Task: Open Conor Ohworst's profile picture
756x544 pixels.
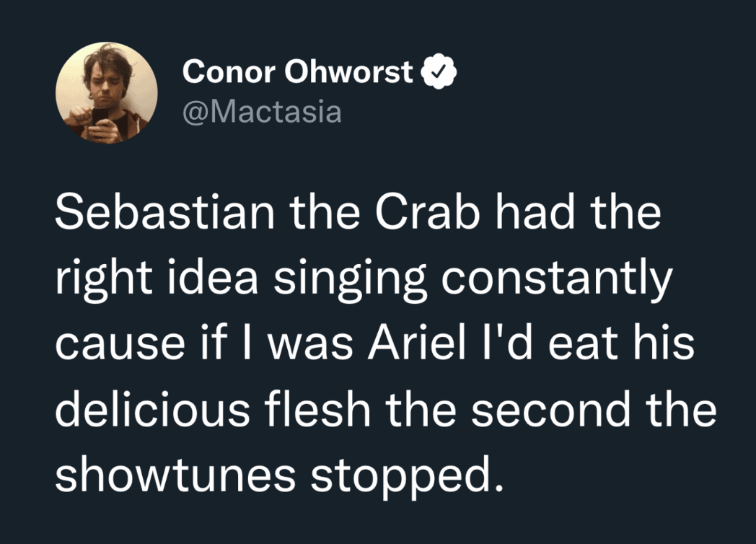Action: (107, 92)
